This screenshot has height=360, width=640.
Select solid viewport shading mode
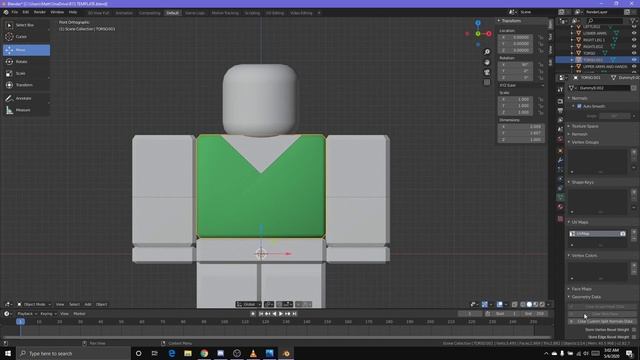529,304
